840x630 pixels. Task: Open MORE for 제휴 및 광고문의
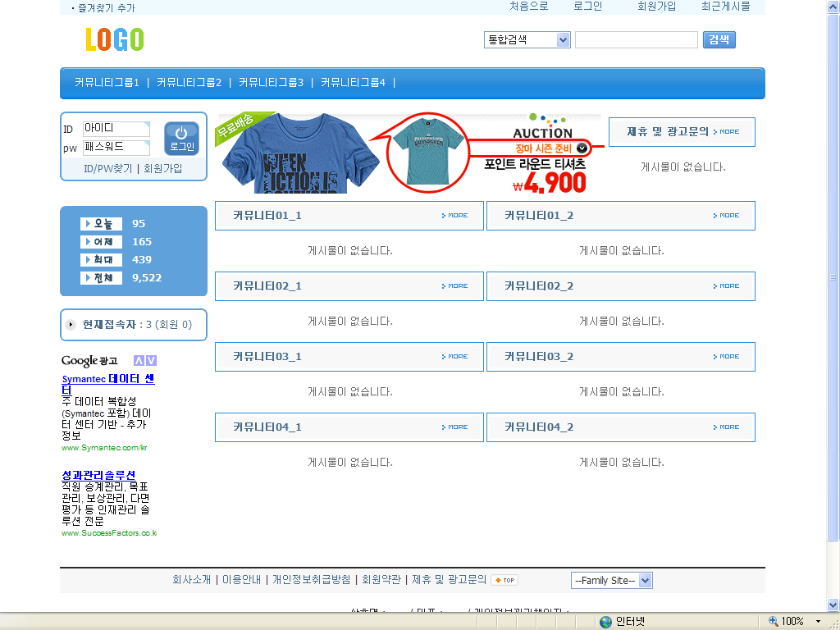click(726, 131)
